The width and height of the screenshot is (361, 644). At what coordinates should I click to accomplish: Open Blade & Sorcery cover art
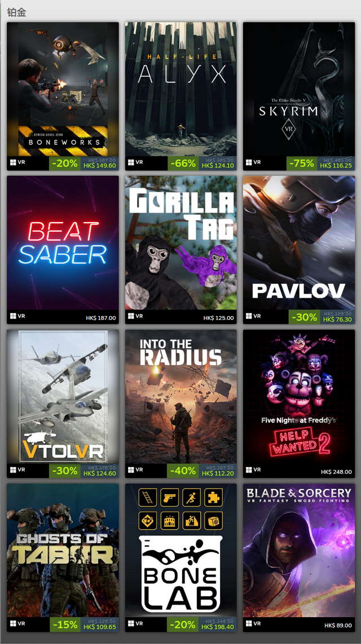(x=299, y=550)
